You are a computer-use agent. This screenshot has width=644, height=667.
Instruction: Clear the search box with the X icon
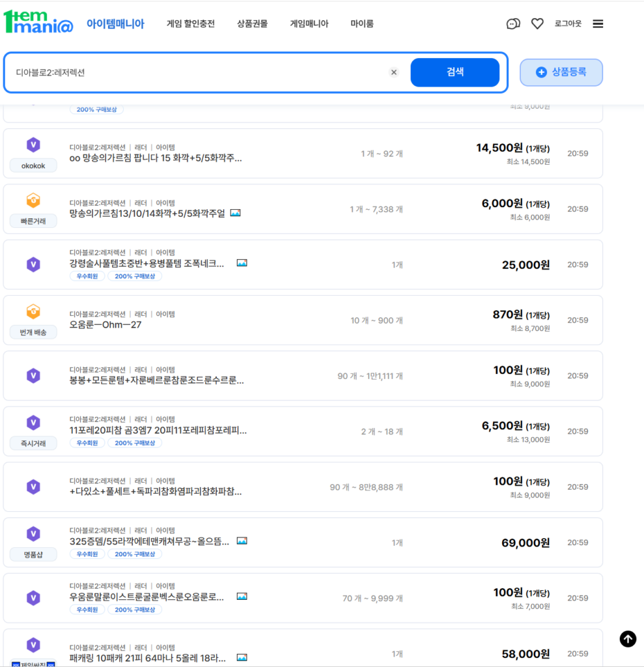pyautogui.click(x=394, y=72)
